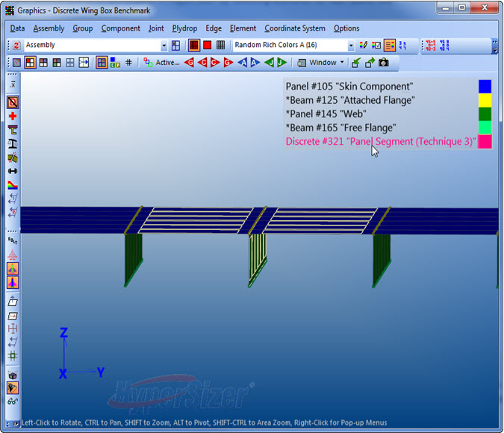This screenshot has width=504, height=433.
Task: Open the Component menu
Action: pyautogui.click(x=120, y=28)
